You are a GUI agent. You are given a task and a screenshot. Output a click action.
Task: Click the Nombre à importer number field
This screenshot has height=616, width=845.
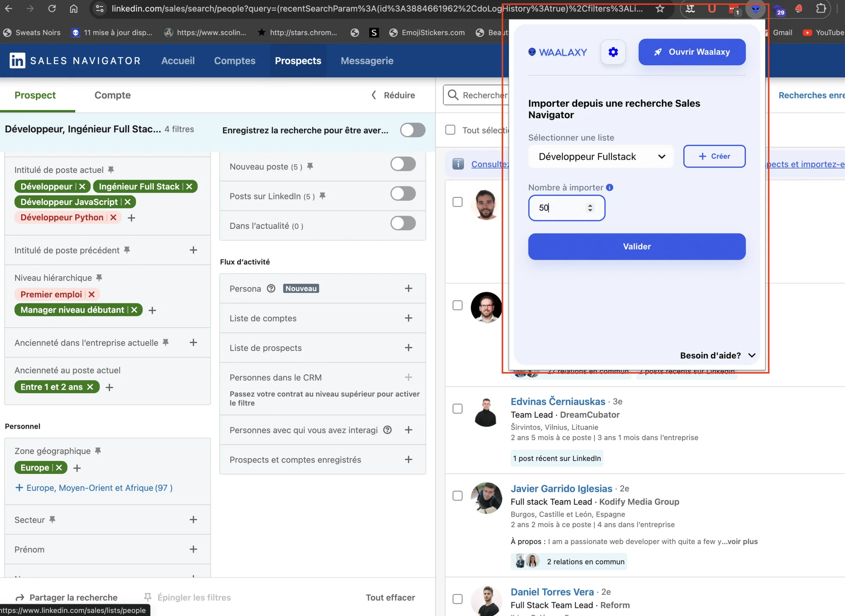(x=567, y=208)
